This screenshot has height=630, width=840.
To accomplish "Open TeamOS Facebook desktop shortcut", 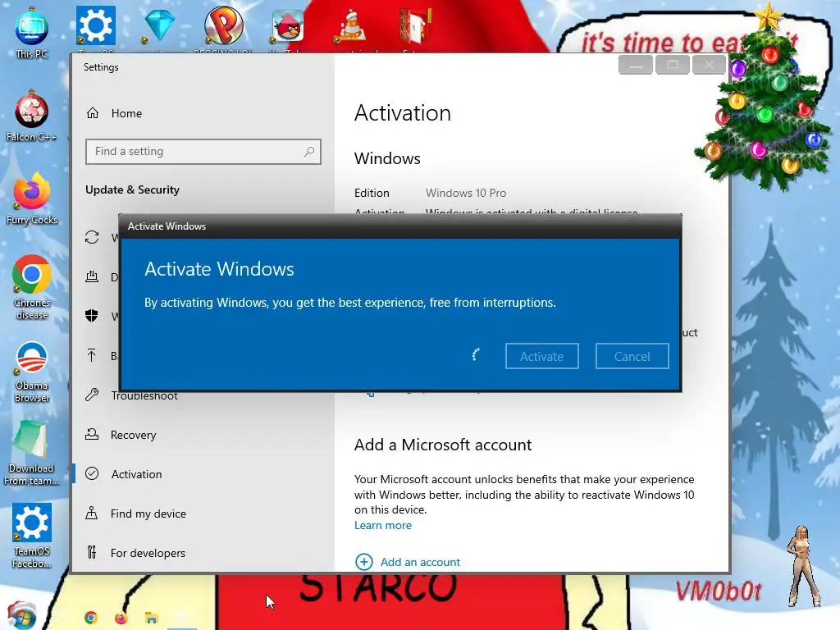I will (32, 536).
